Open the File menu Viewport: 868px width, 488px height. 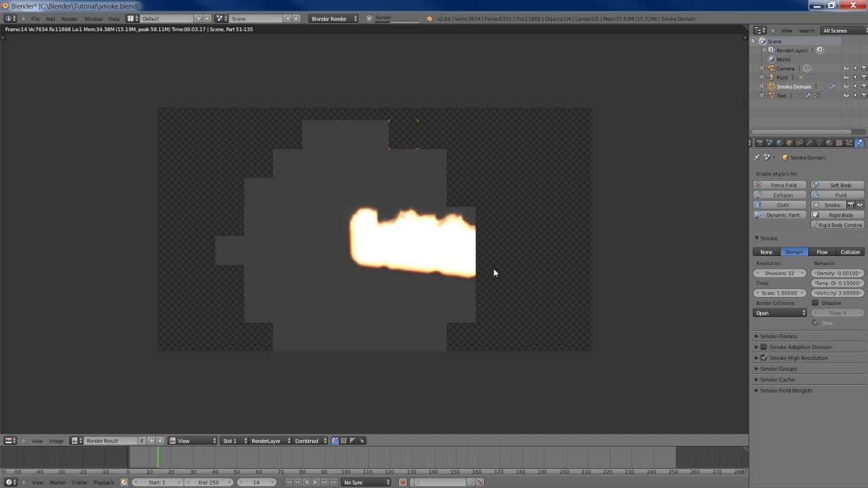[x=35, y=19]
